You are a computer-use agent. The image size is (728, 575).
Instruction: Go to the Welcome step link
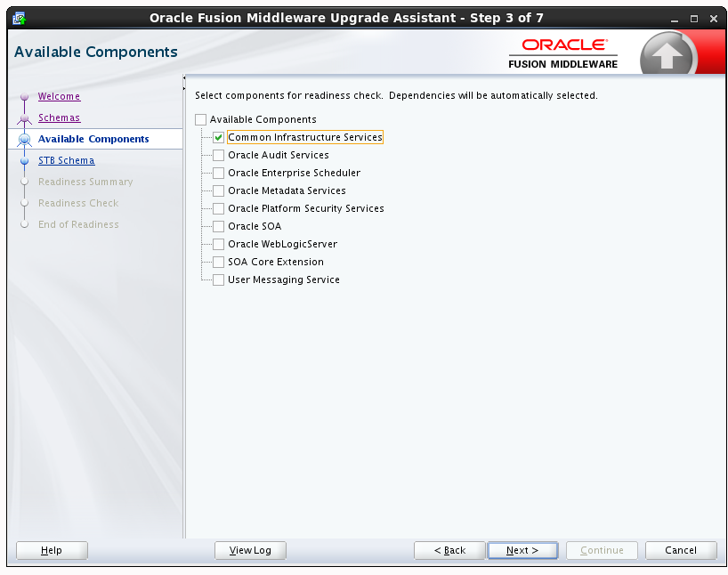pyautogui.click(x=59, y=96)
